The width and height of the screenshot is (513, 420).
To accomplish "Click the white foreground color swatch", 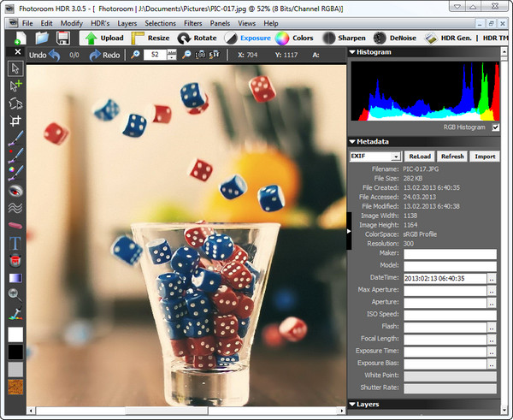I will point(15,334).
